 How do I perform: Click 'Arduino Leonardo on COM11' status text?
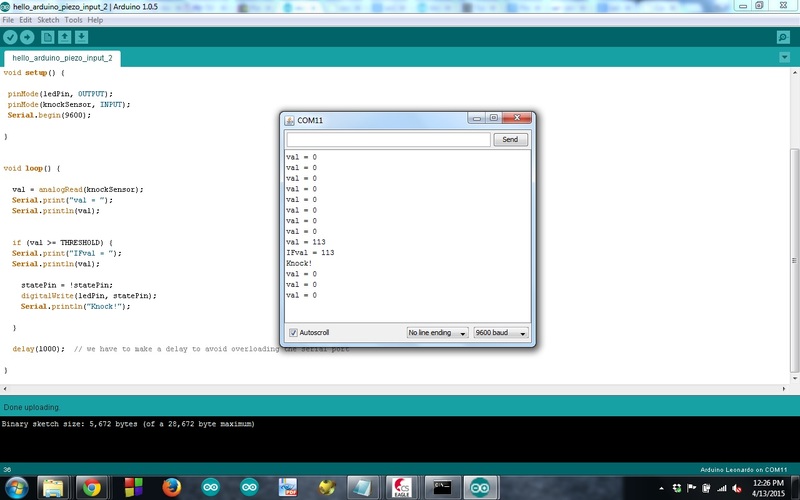click(743, 470)
